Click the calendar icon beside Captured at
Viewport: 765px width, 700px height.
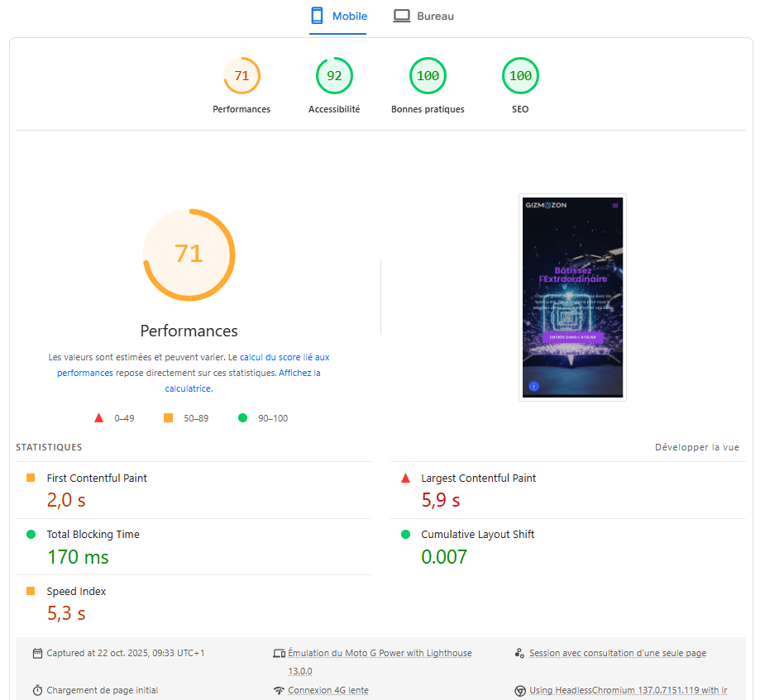tap(37, 654)
